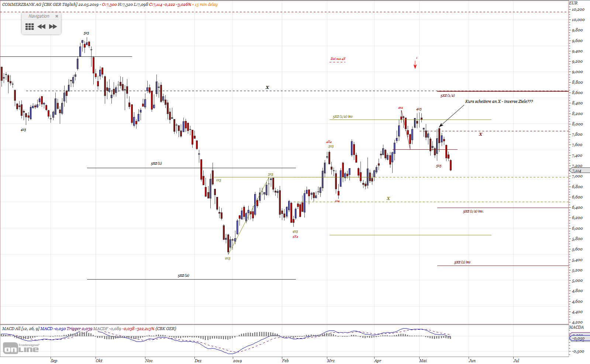Click the rewind double-arrow in Navigation panel
Viewport: 590px width, 364px height.
point(41,27)
